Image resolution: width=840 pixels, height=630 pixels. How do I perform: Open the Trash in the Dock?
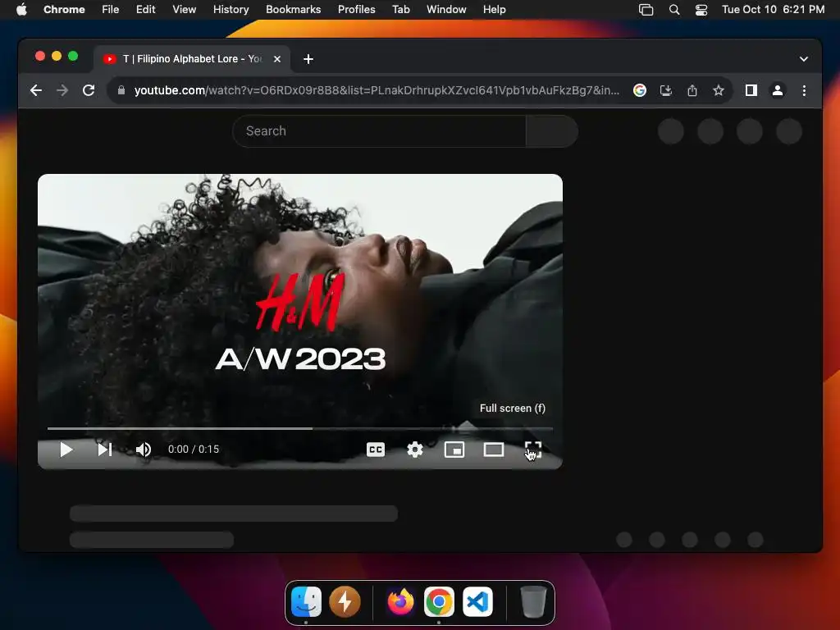[533, 601]
